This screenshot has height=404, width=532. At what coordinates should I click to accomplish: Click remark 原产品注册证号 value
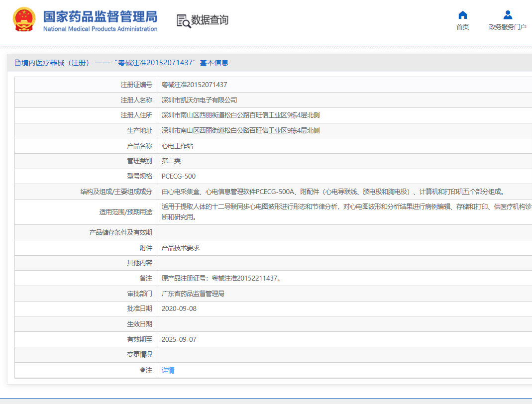(221, 279)
